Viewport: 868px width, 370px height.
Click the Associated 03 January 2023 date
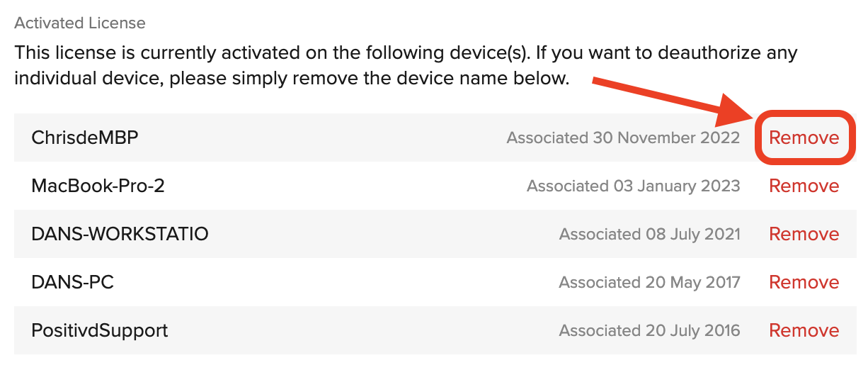[x=634, y=186]
